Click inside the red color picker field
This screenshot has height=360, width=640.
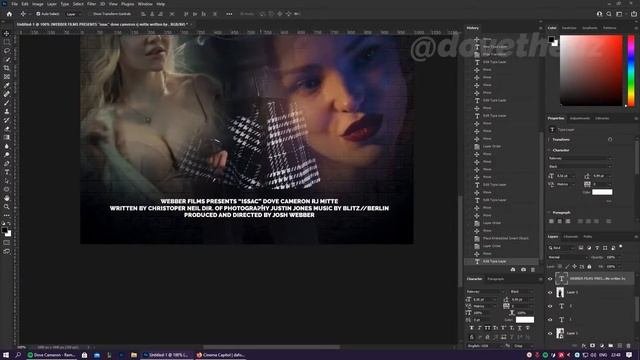[x=591, y=71]
